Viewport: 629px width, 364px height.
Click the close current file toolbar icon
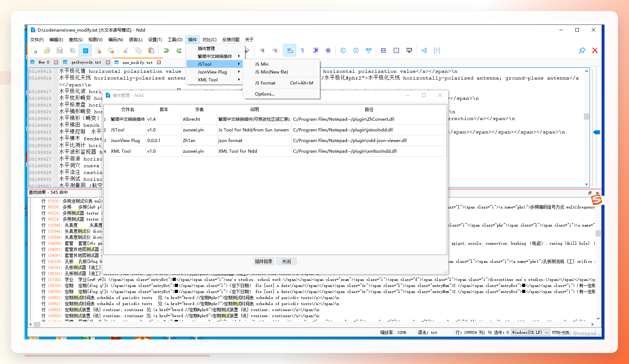click(x=98, y=50)
